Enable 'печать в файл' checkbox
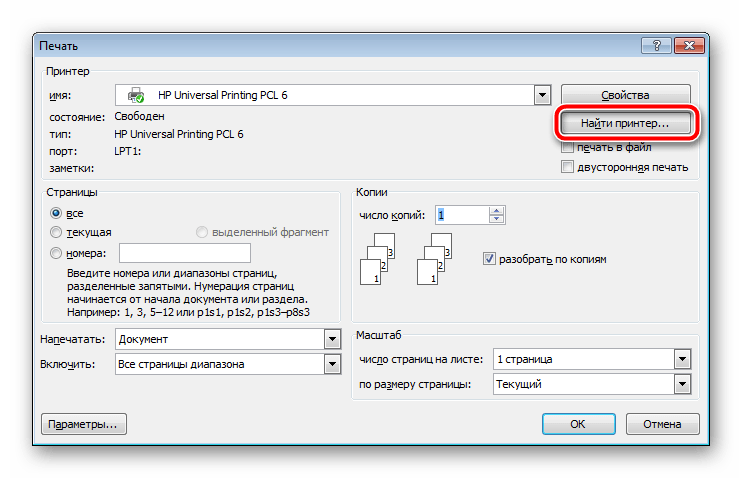The image size is (742, 478). (x=567, y=147)
